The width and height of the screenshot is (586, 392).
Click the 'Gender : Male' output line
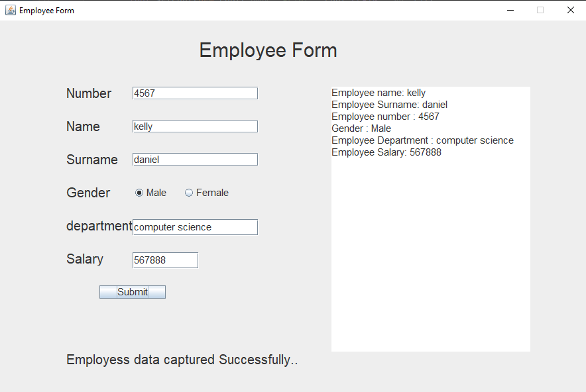click(x=361, y=128)
